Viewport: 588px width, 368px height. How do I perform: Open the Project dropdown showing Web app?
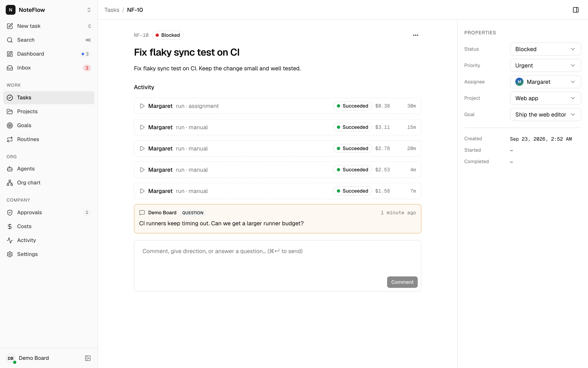pos(546,98)
